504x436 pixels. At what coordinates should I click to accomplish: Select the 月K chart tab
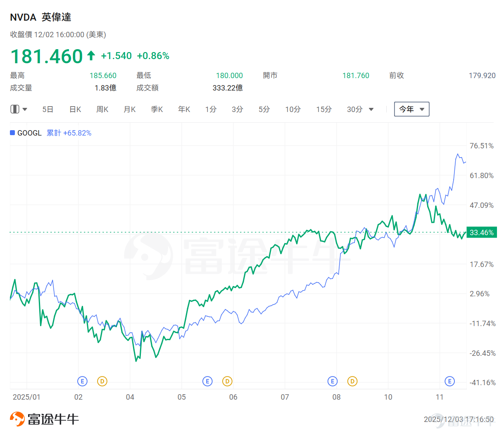(130, 109)
